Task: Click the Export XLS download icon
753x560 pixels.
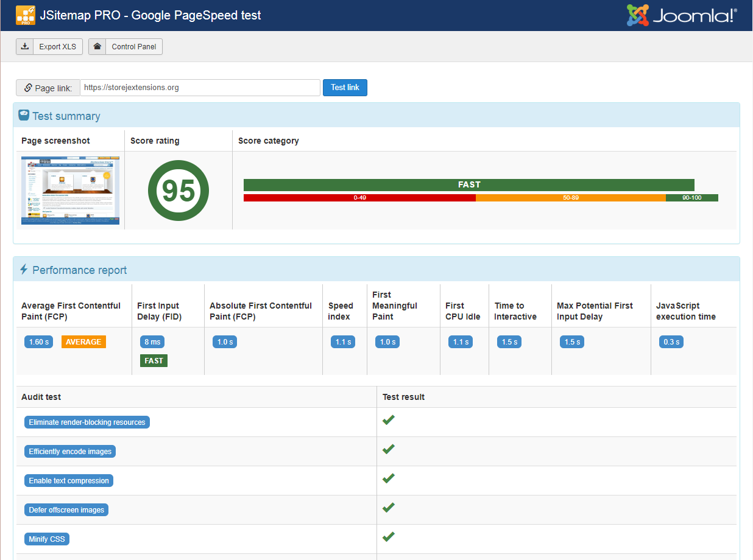Action: coord(24,46)
